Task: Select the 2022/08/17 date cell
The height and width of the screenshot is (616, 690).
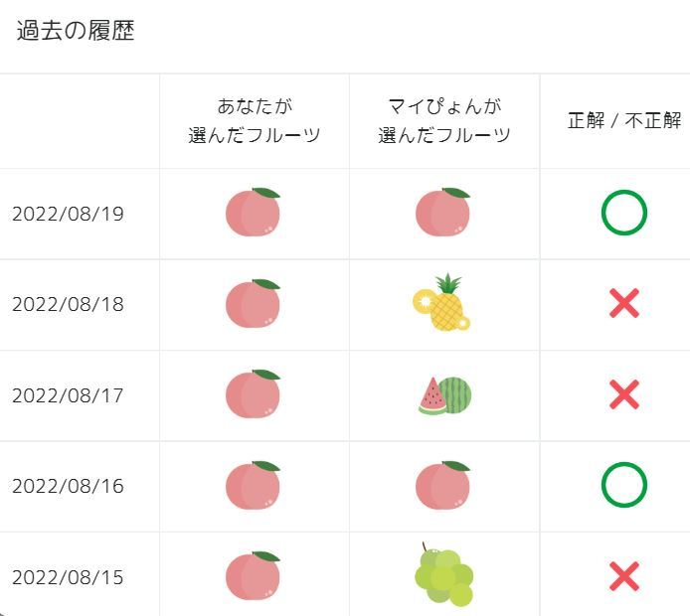Action: coord(68,395)
